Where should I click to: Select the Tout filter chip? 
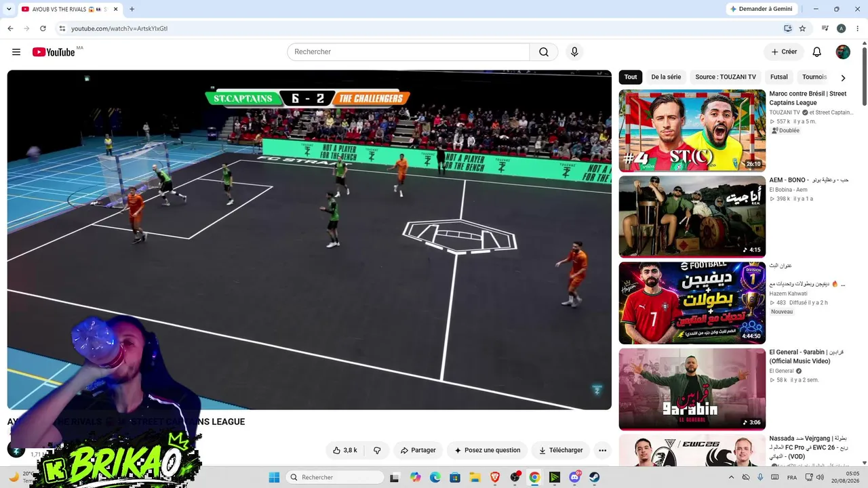click(x=631, y=77)
